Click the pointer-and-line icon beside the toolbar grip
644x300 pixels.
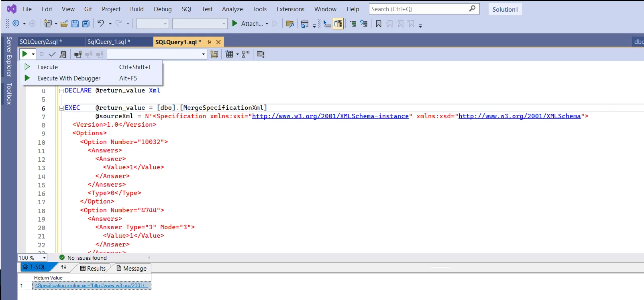pos(327,24)
